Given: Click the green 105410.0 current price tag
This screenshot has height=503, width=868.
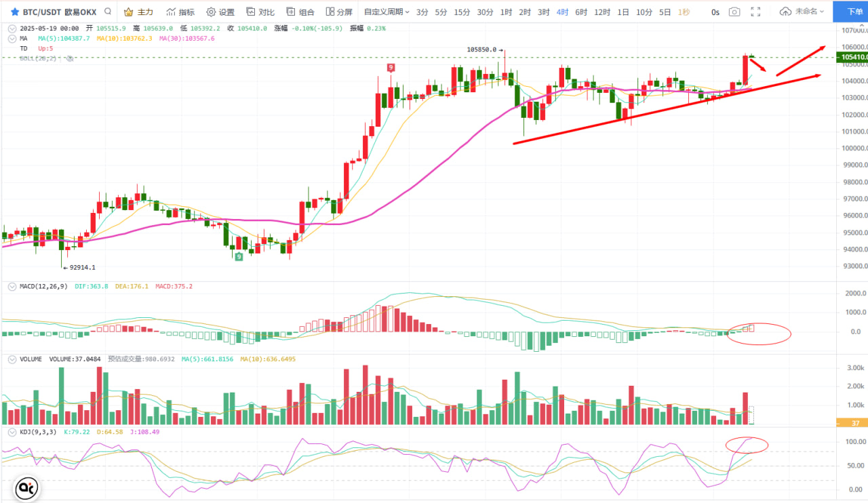Looking at the screenshot, I should point(854,58).
